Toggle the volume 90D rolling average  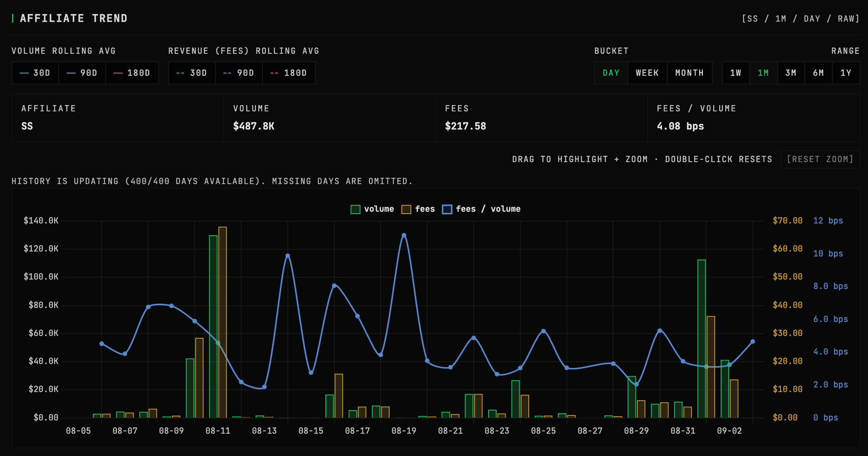pyautogui.click(x=82, y=73)
